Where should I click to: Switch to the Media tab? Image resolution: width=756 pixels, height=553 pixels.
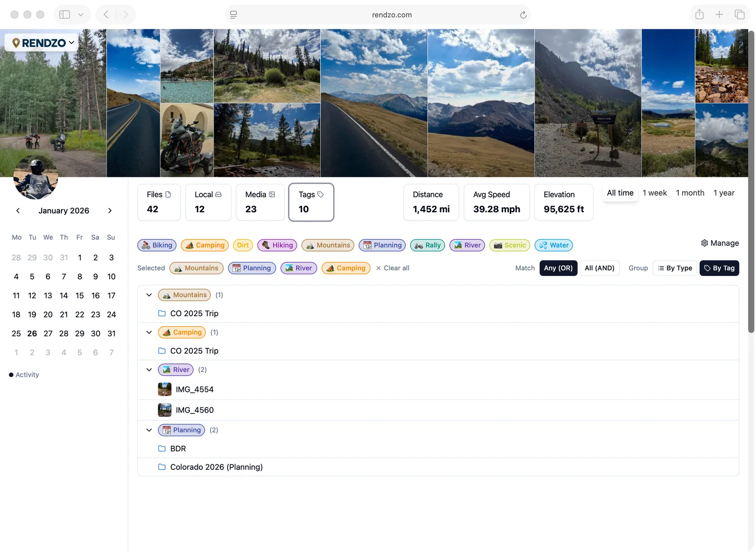tap(260, 202)
